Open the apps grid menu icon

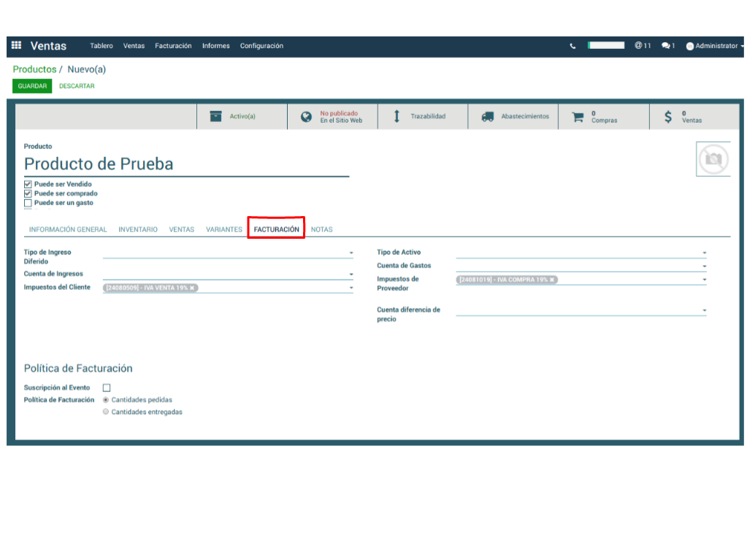pos(16,45)
